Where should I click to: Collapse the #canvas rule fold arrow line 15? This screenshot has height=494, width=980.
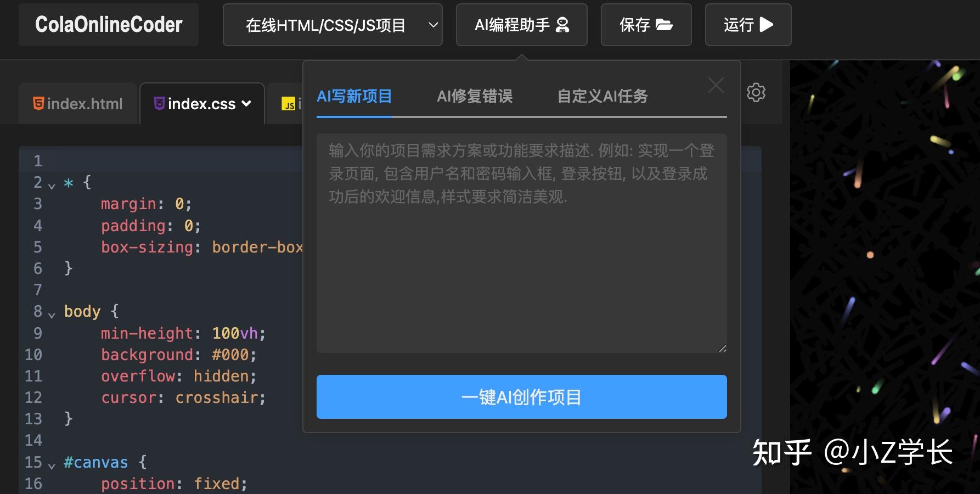pyautogui.click(x=52, y=466)
